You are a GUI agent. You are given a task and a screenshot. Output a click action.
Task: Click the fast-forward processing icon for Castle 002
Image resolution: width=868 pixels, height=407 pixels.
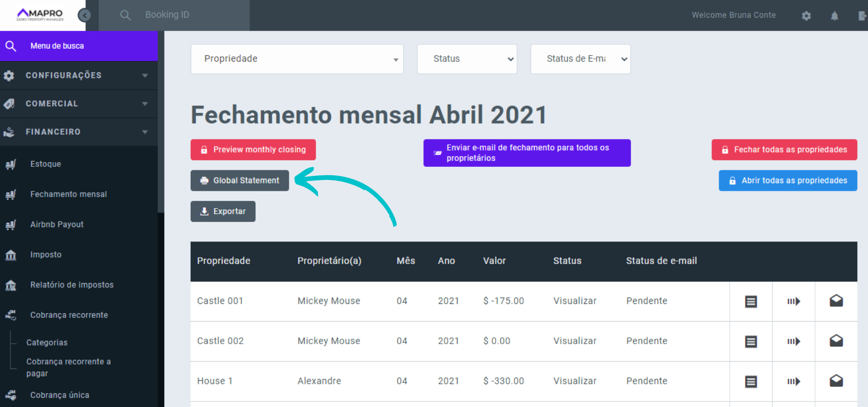(x=793, y=341)
